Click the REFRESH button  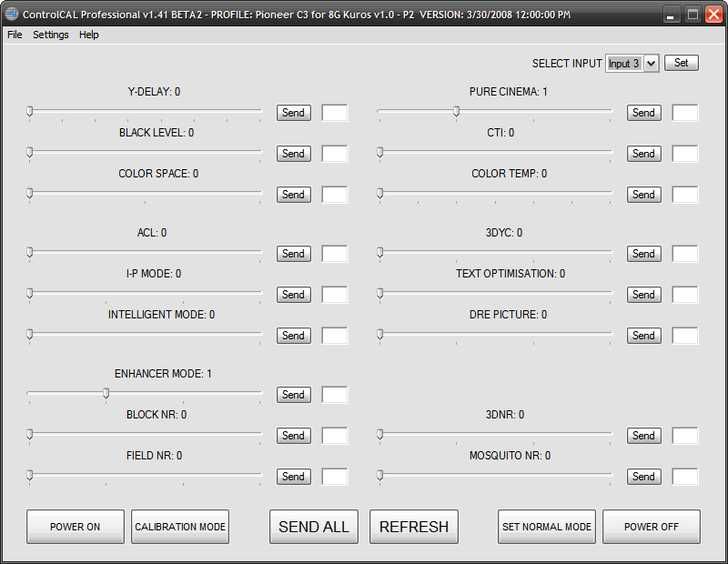(414, 527)
